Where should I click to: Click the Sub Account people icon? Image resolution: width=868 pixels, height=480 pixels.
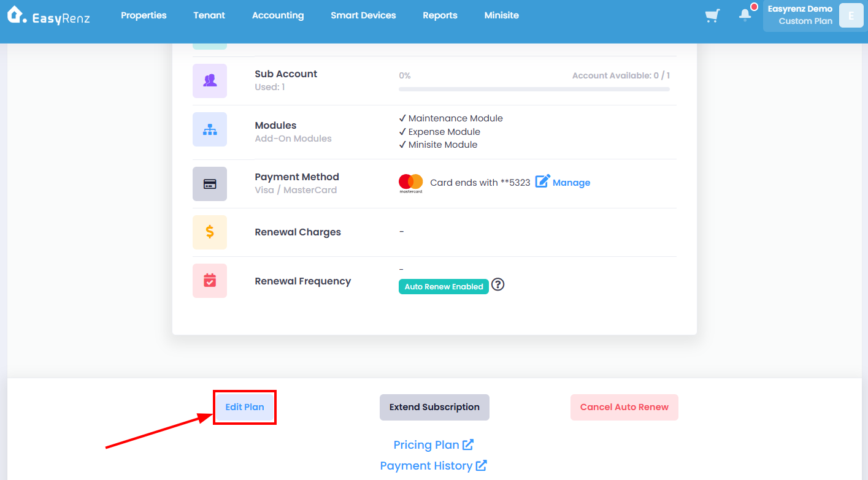(x=210, y=81)
